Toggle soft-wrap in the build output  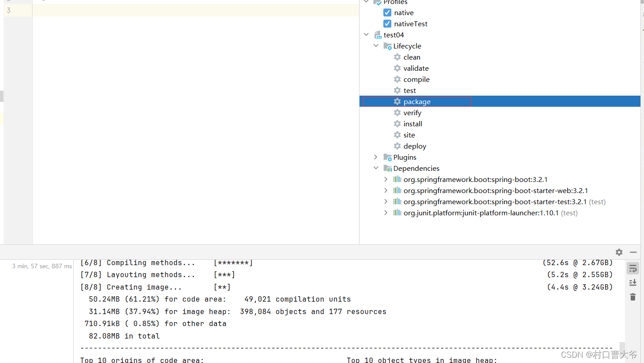click(632, 268)
